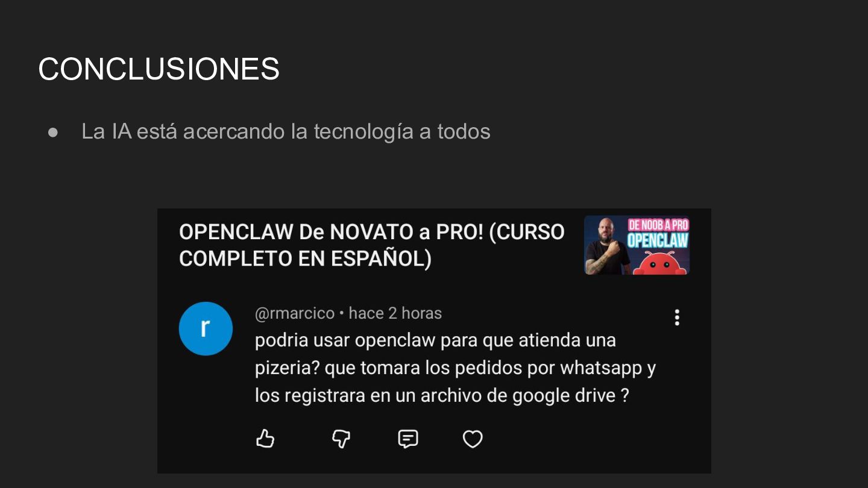This screenshot has width=868, height=488.
Task: Click the comment line mentioning "pedidos por whatsapp"
Action: (455, 368)
